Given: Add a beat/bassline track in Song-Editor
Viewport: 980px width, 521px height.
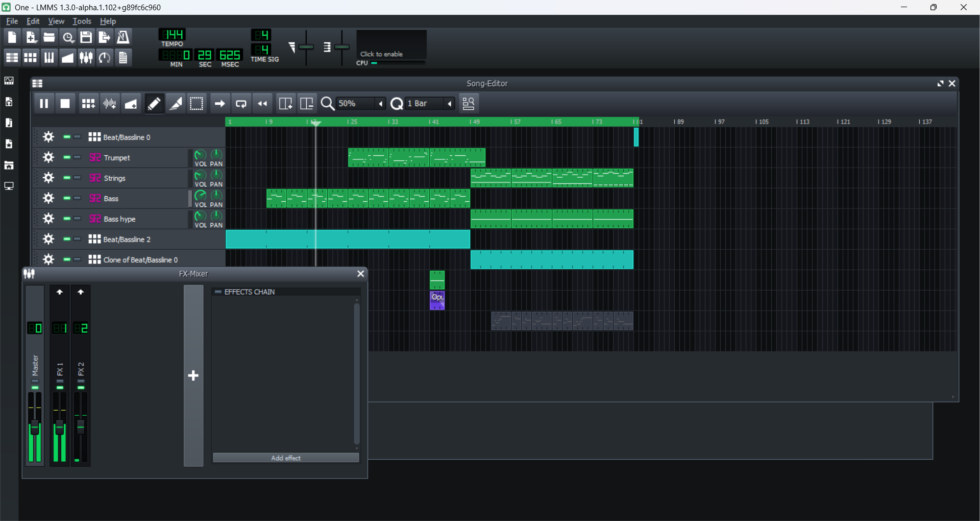Looking at the screenshot, I should (88, 104).
